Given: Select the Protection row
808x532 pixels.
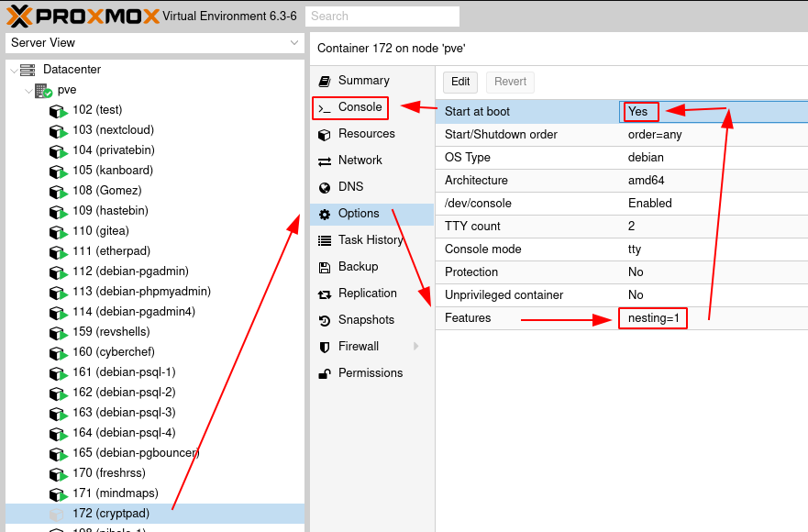Looking at the screenshot, I should [622, 272].
